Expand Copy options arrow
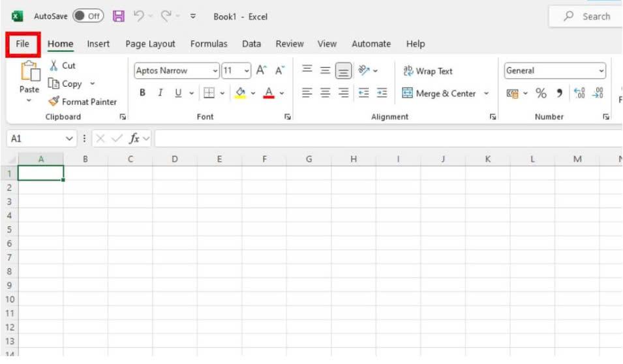Viewport: 623px width, 364px height. [x=92, y=83]
